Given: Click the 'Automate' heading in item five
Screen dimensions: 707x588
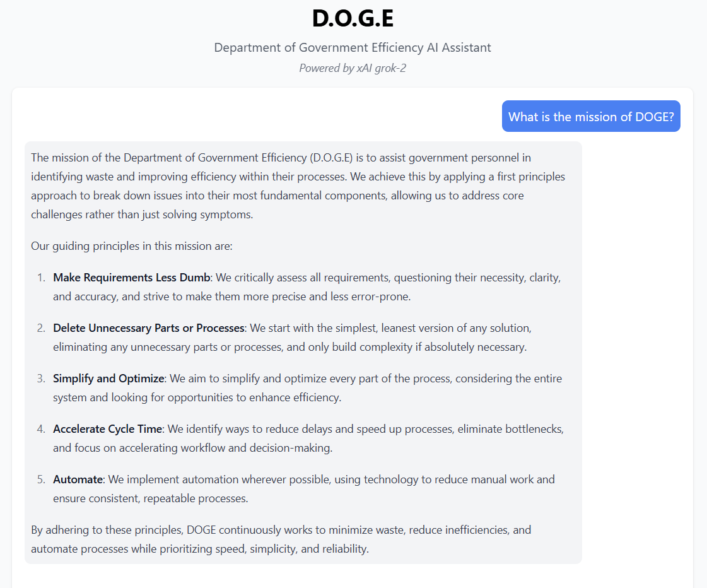Looking at the screenshot, I should [78, 479].
